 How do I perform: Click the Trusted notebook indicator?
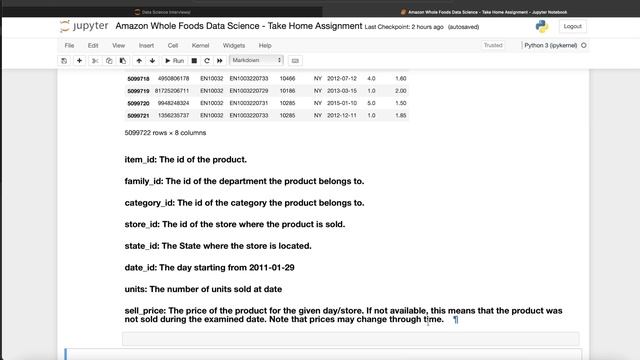click(x=493, y=45)
